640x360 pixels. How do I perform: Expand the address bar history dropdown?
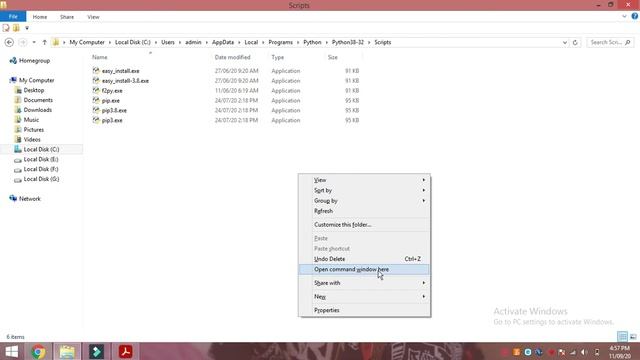coord(565,42)
